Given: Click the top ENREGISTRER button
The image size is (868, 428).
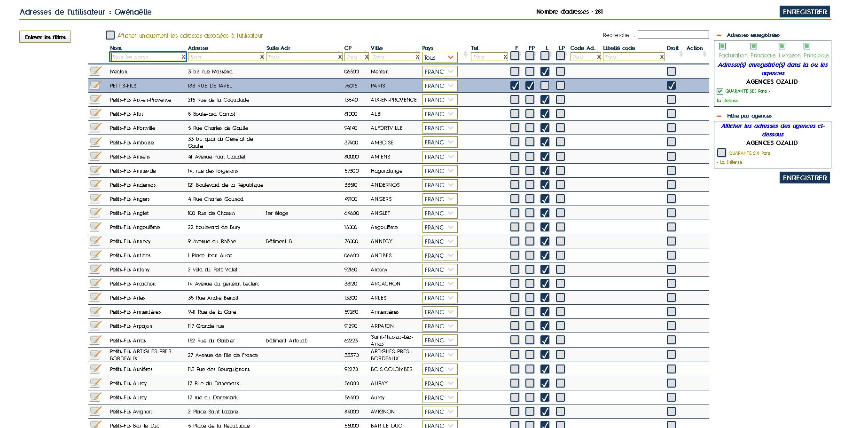Looking at the screenshot, I should coord(805,12).
